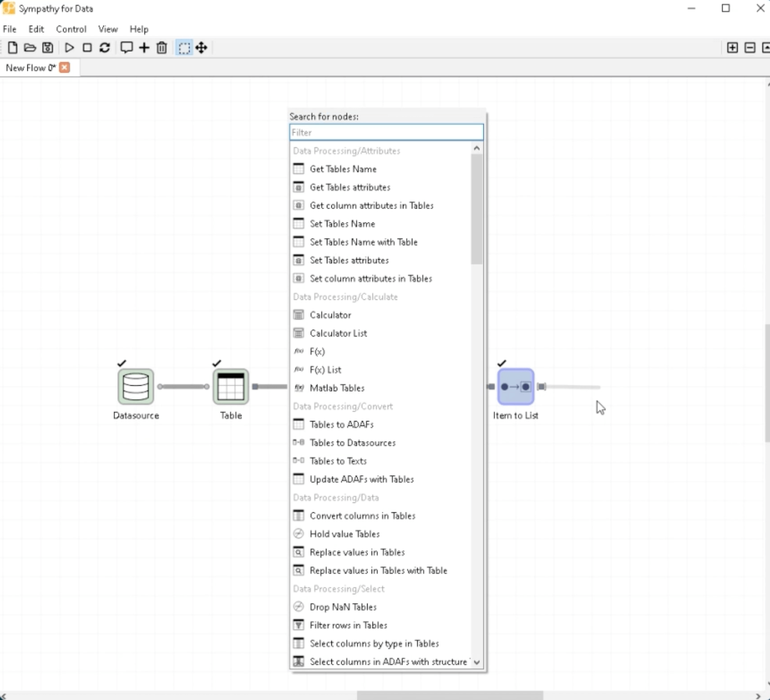Select the Datasource node on canvas
The width and height of the screenshot is (770, 700).
click(136, 387)
